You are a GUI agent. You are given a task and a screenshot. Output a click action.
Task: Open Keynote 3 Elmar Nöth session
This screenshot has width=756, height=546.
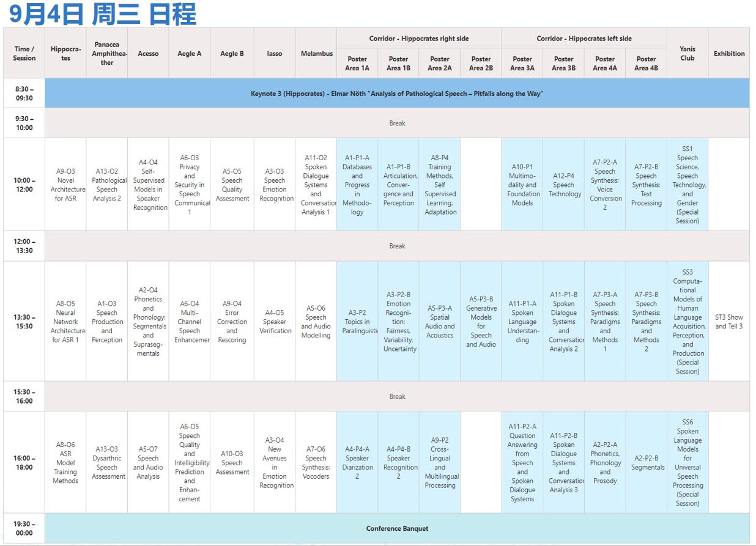(397, 94)
